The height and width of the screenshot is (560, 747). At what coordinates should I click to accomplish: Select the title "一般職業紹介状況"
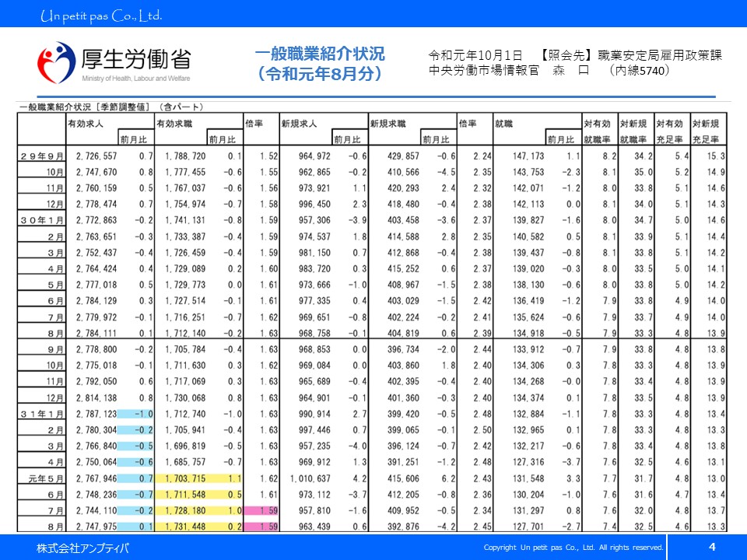coord(320,54)
